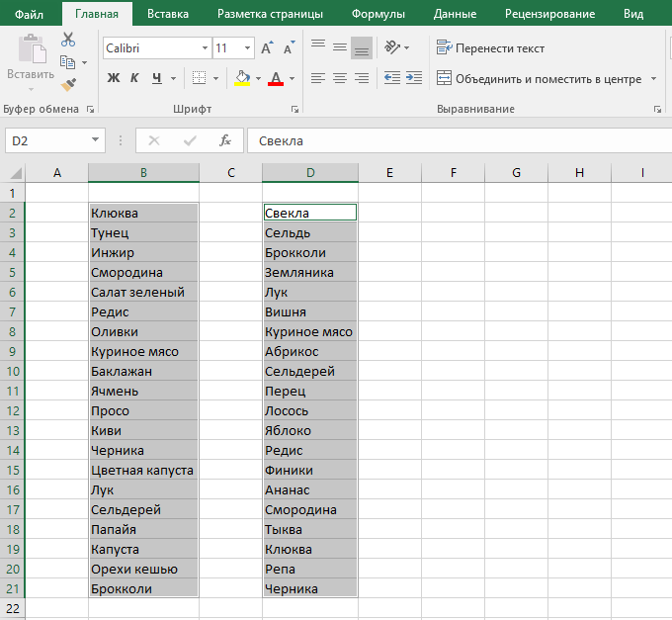Toggle underline Ч formatting

157,78
